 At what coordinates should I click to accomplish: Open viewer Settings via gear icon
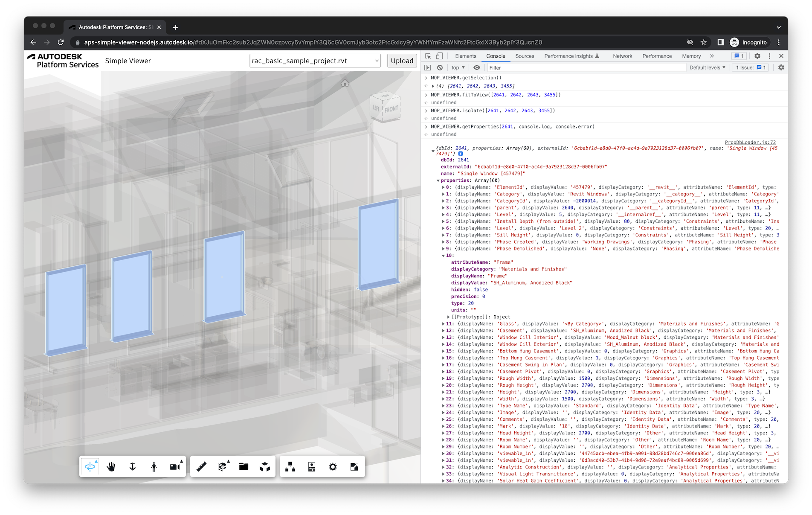pyautogui.click(x=333, y=466)
